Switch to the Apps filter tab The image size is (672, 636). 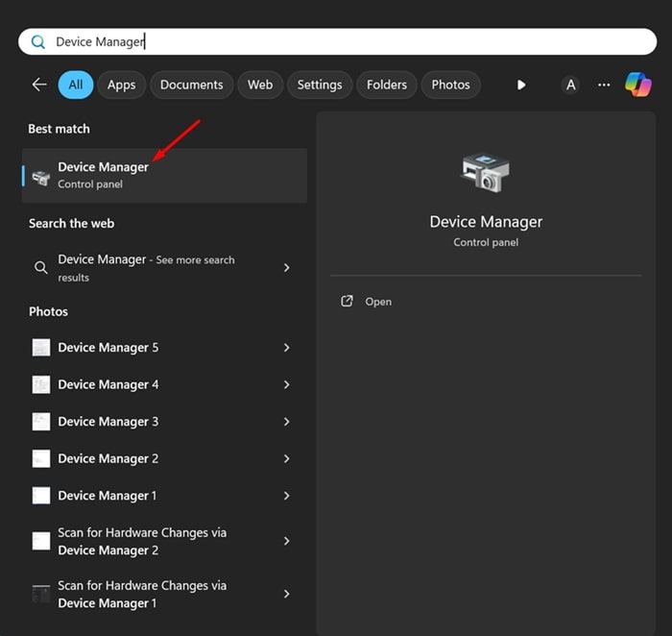121,85
